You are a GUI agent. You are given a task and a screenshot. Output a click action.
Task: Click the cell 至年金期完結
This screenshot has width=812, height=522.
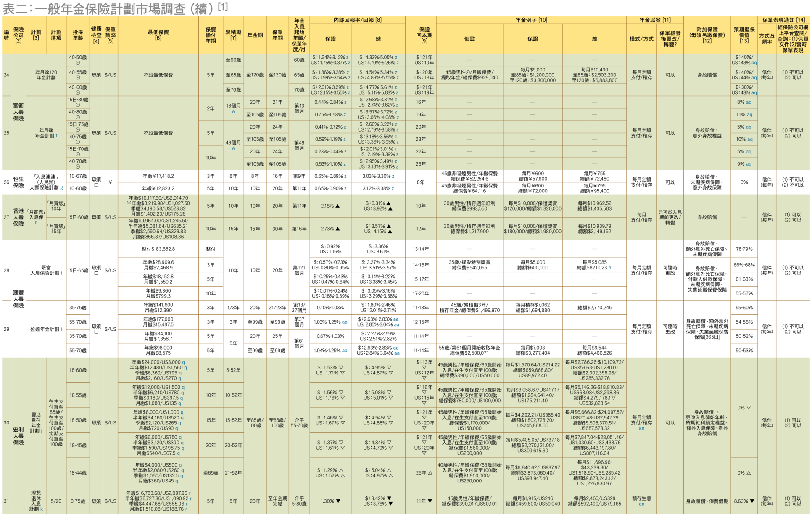[277, 501]
